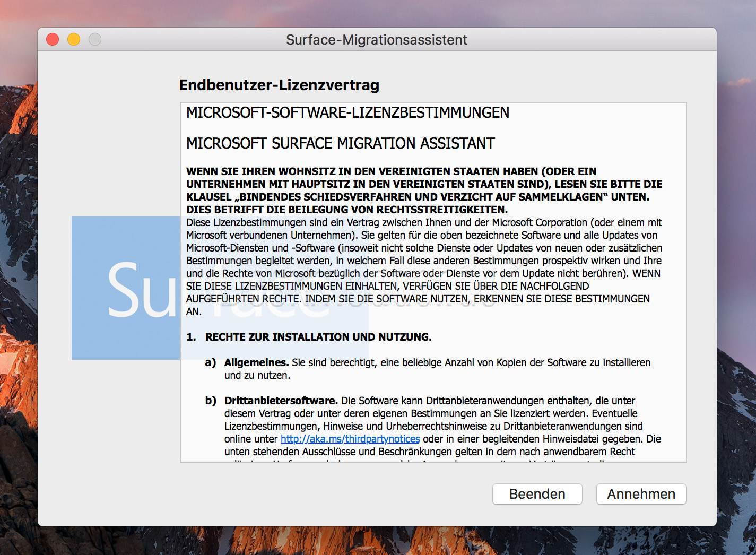Open the aka.ms/thirdpartynotices link

(x=350, y=439)
